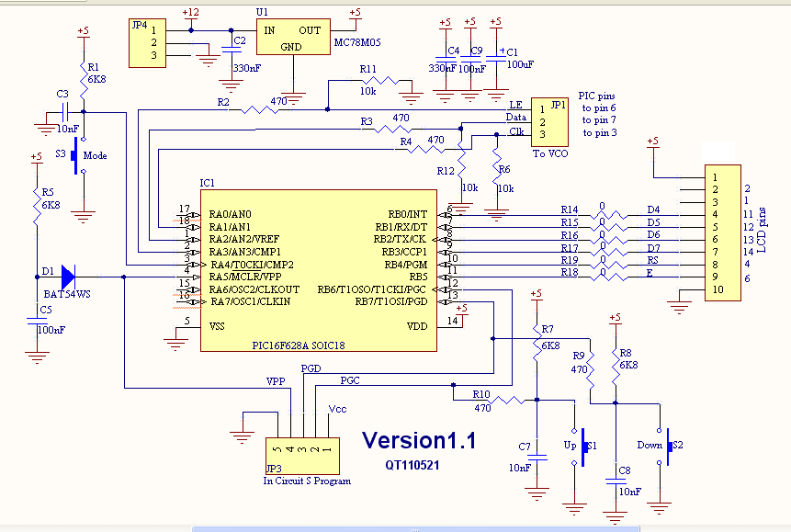Click the 10-pin LCD connector block

point(721,232)
